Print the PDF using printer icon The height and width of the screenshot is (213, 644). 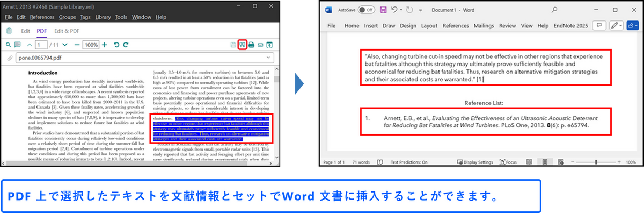251,45
